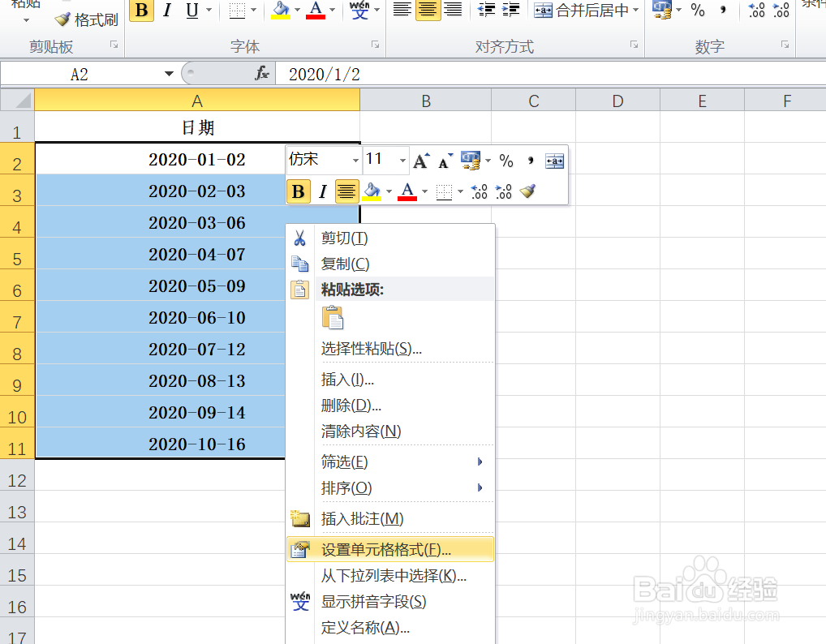
Task: Apply percent style from the mini toolbar
Action: pos(507,160)
